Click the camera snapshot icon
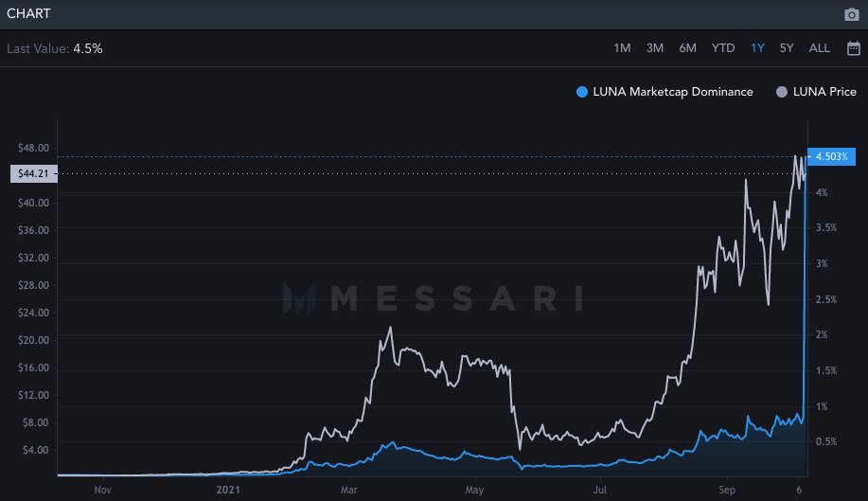This screenshot has height=501, width=868. coord(851,14)
